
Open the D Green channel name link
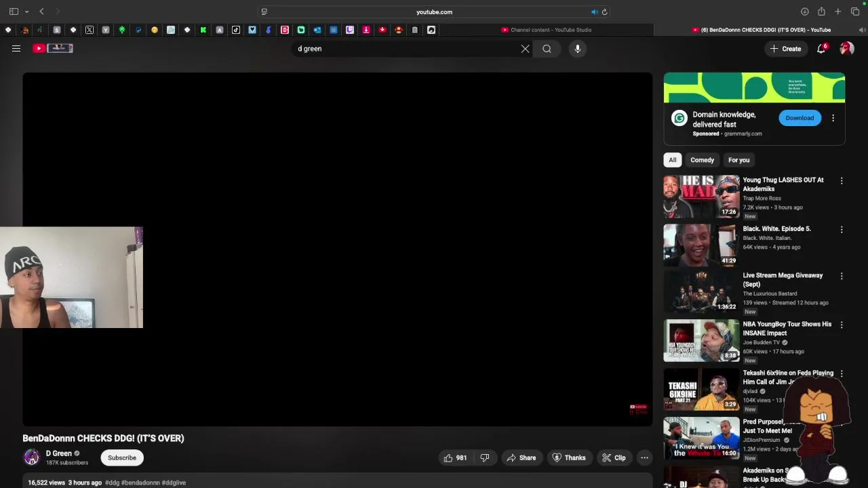click(59, 453)
